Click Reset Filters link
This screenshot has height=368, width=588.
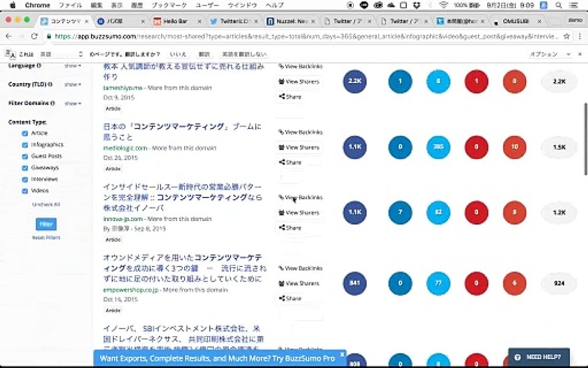[x=46, y=237]
